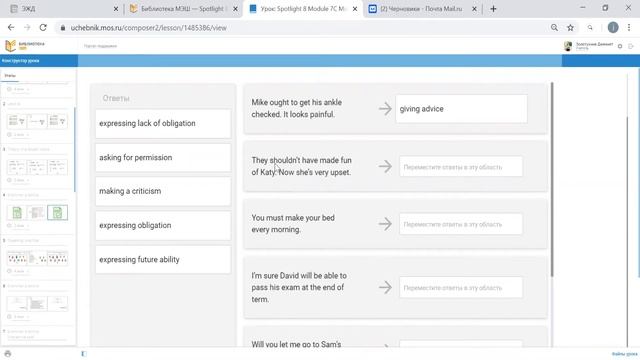This screenshot has height=360, width=640.
Task: Open first slide thumbnail of stage 6
Action: tap(17, 304)
